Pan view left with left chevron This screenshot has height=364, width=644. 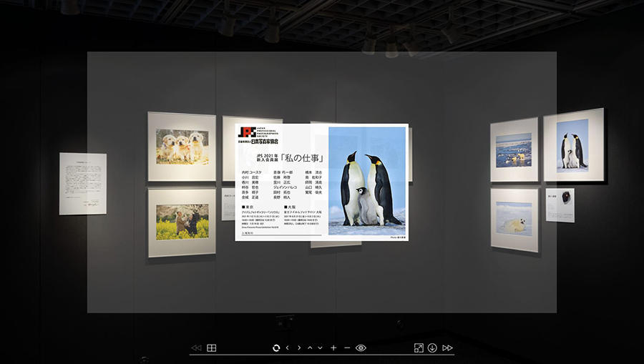point(288,348)
